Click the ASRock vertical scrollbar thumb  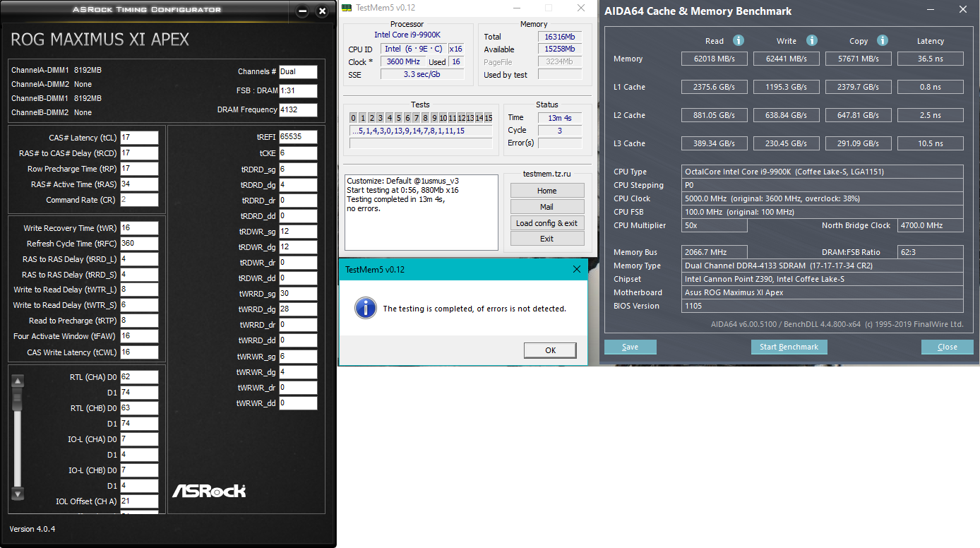pos(18,399)
